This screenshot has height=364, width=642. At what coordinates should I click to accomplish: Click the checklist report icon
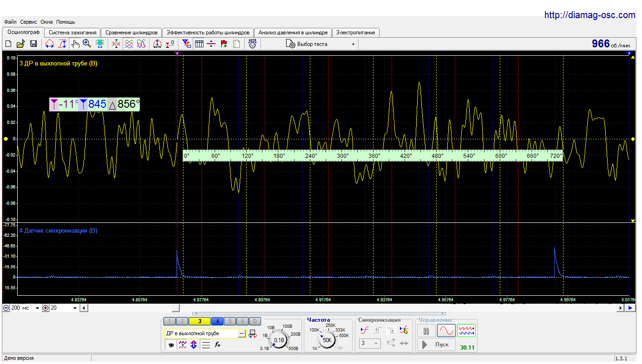(x=236, y=44)
